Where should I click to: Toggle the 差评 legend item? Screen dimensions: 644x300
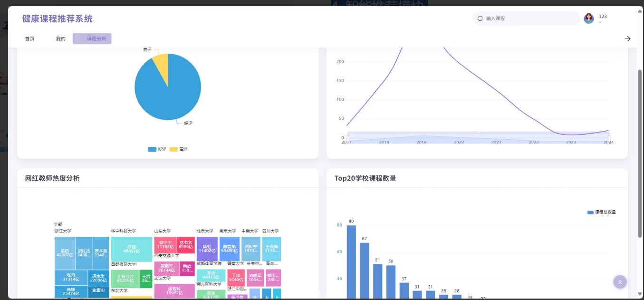pos(179,149)
